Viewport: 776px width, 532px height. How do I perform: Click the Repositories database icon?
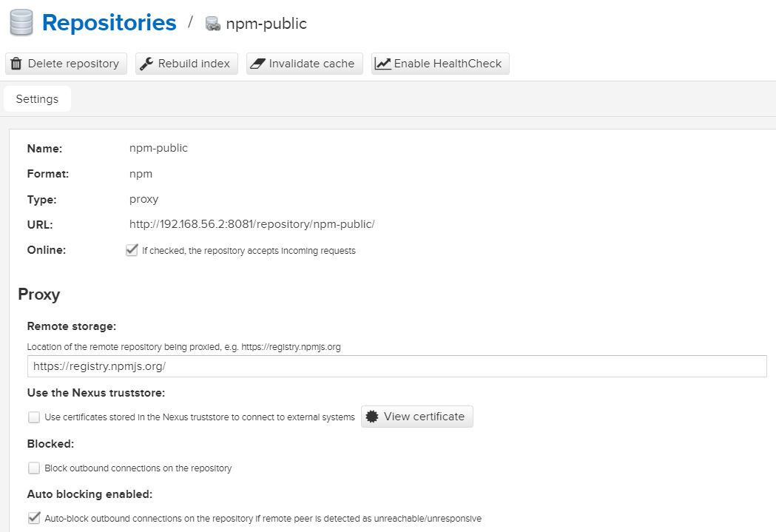[x=21, y=23]
